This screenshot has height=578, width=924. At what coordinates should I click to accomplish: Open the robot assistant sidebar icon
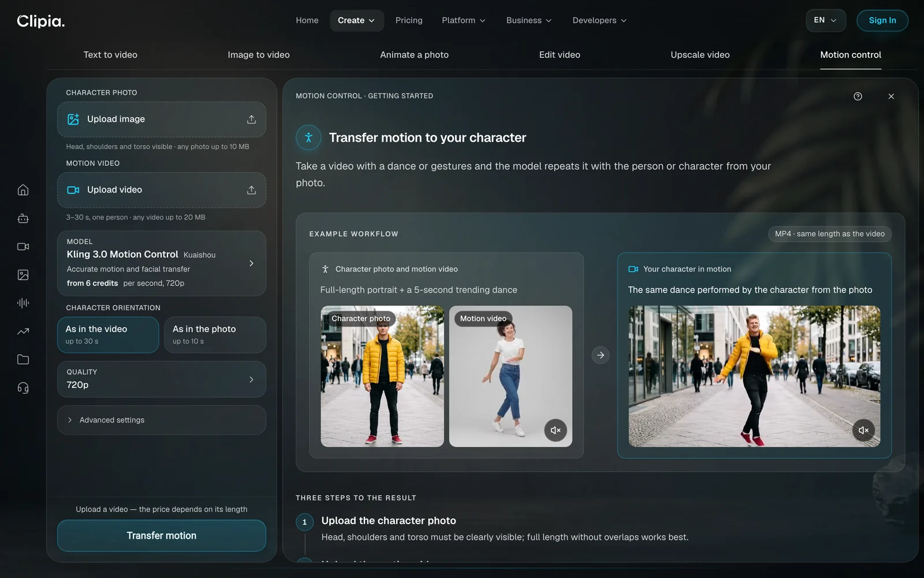point(23,218)
